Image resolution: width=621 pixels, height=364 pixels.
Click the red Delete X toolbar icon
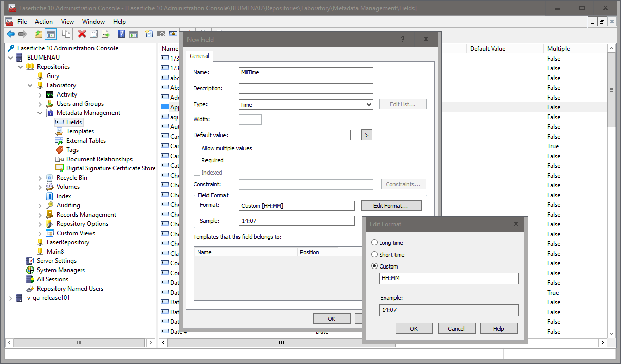click(x=82, y=34)
